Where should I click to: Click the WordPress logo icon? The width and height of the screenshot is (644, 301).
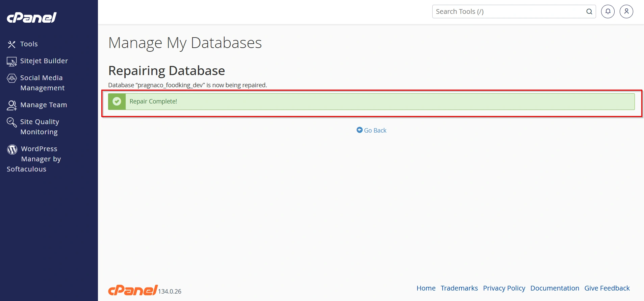click(12, 149)
